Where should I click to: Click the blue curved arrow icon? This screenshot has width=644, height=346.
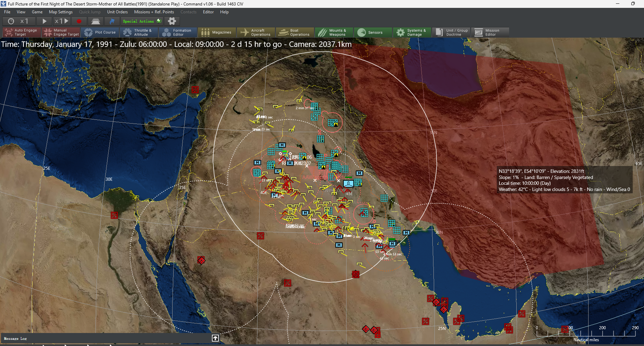click(x=112, y=21)
